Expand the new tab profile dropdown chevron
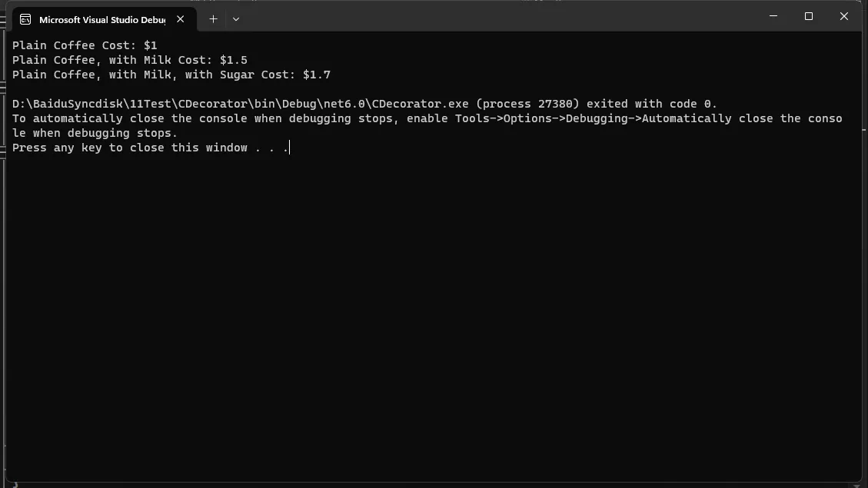Screen dimensions: 868x488 [x=236, y=18]
